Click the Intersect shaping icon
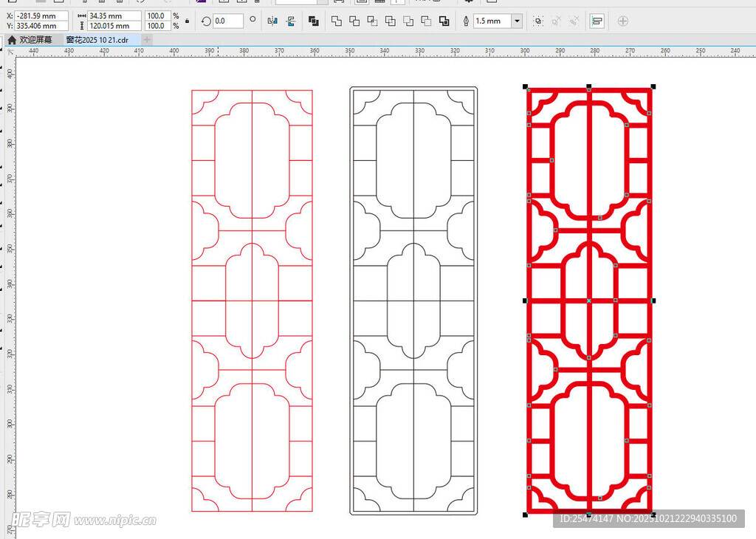Image resolution: width=756 pixels, height=539 pixels. pyautogui.click(x=372, y=21)
